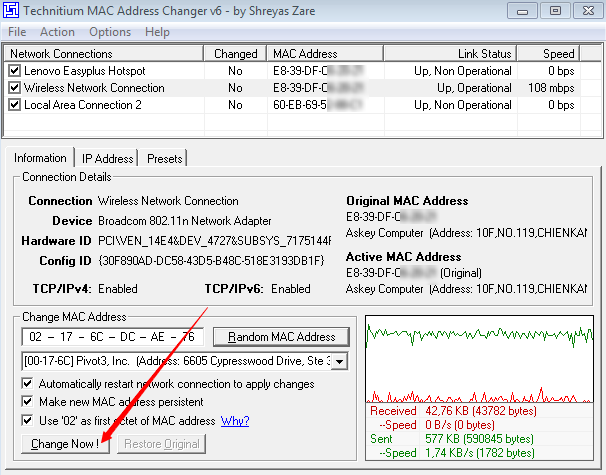Click the network traffic graph
The width and height of the screenshot is (606, 475).
pos(479,359)
